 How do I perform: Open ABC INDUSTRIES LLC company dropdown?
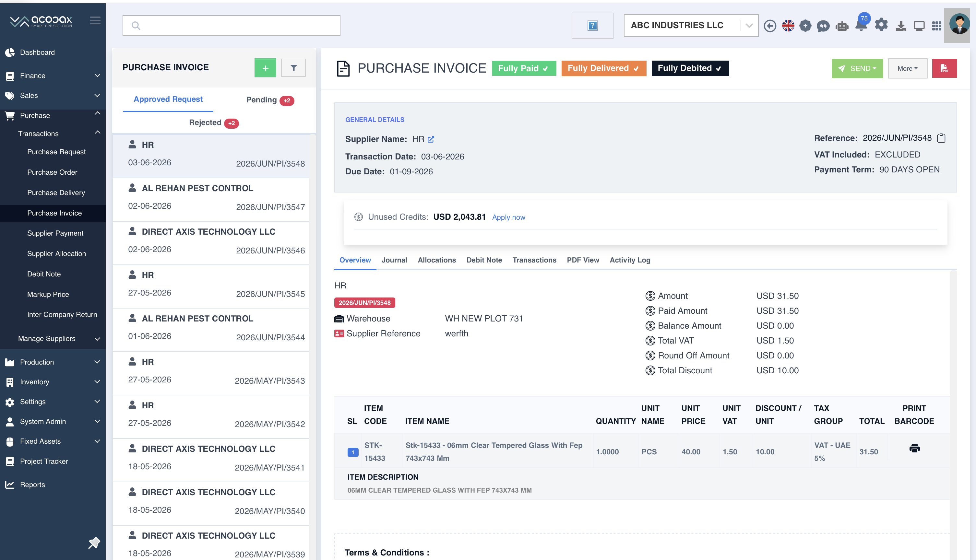(x=691, y=25)
